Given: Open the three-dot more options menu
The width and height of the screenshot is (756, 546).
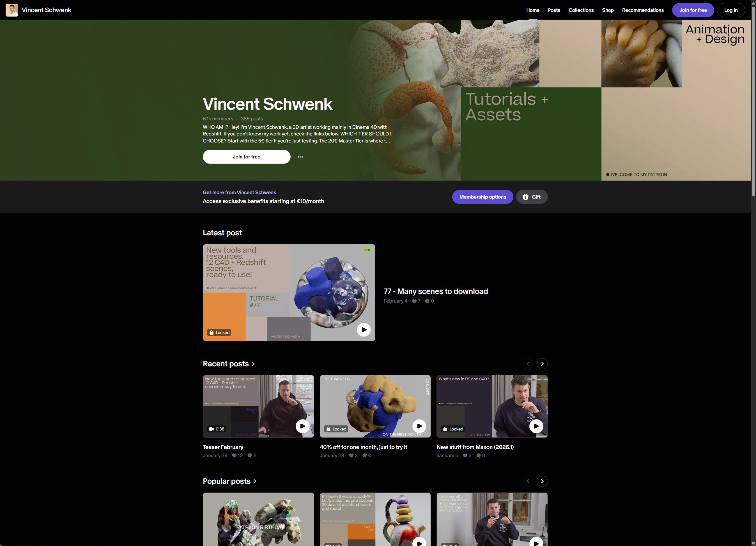Looking at the screenshot, I should [300, 157].
